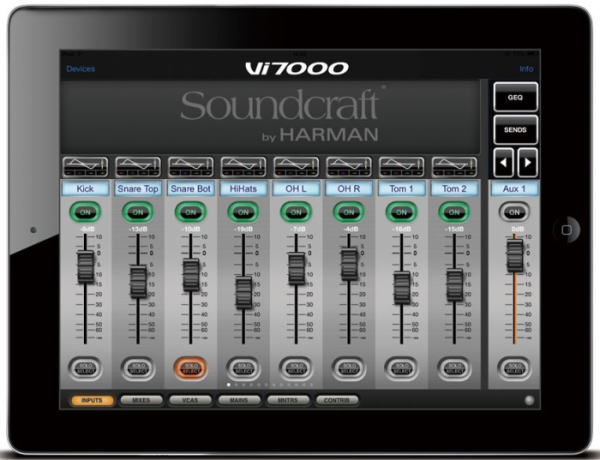Click the round status indicator bottom right

529,400
